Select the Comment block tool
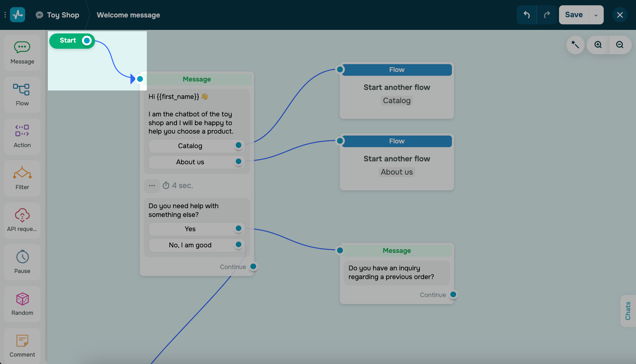636x364 pixels. 22,346
